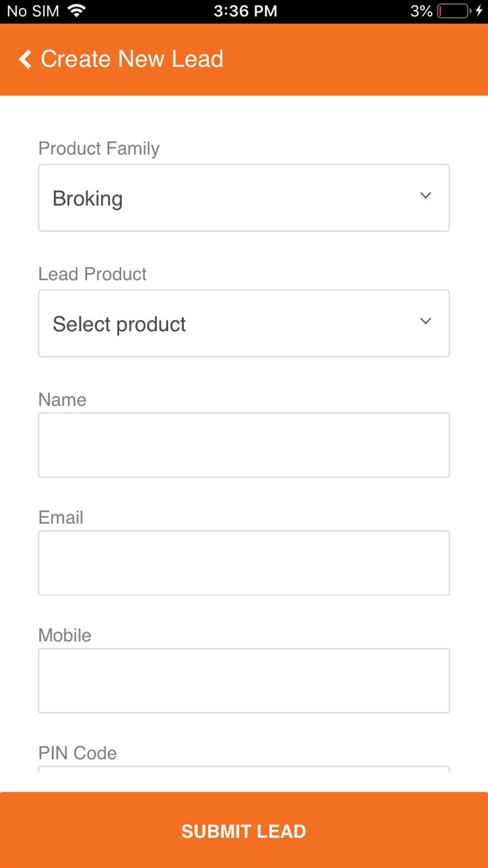The width and height of the screenshot is (488, 868).
Task: Tap the No SIM carrier text
Action: pyautogui.click(x=33, y=11)
